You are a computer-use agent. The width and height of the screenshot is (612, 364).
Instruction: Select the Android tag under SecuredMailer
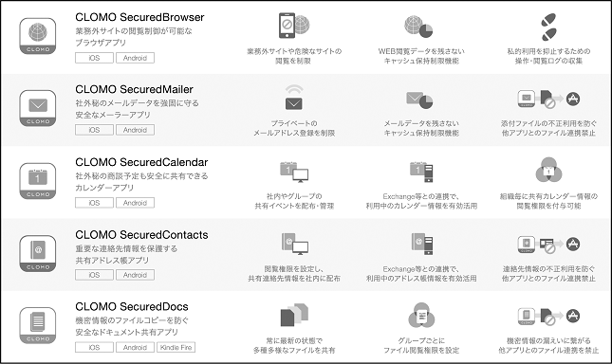[x=135, y=130]
